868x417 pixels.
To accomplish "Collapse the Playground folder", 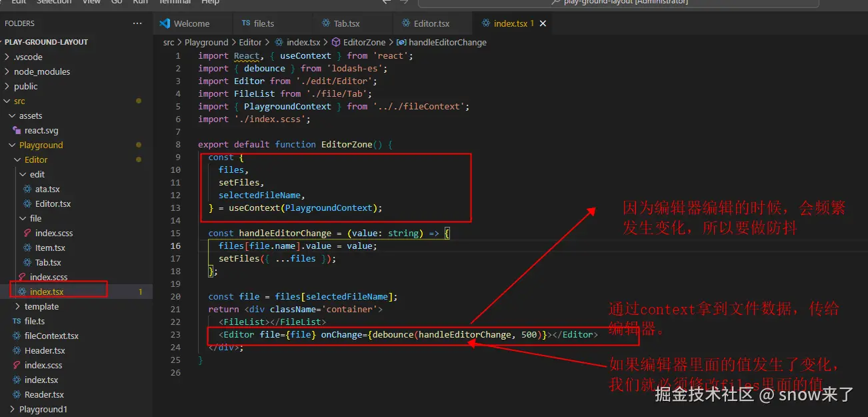I will coord(41,145).
